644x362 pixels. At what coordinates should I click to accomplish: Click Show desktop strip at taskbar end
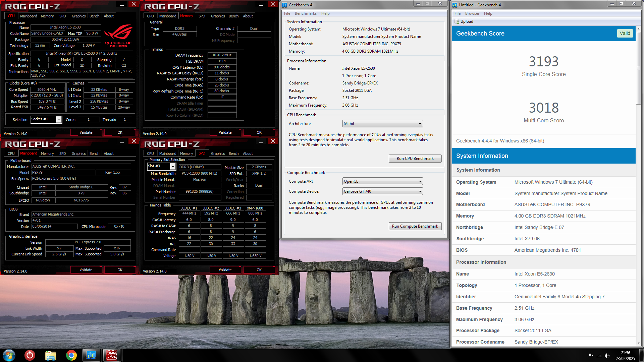[x=641, y=355]
